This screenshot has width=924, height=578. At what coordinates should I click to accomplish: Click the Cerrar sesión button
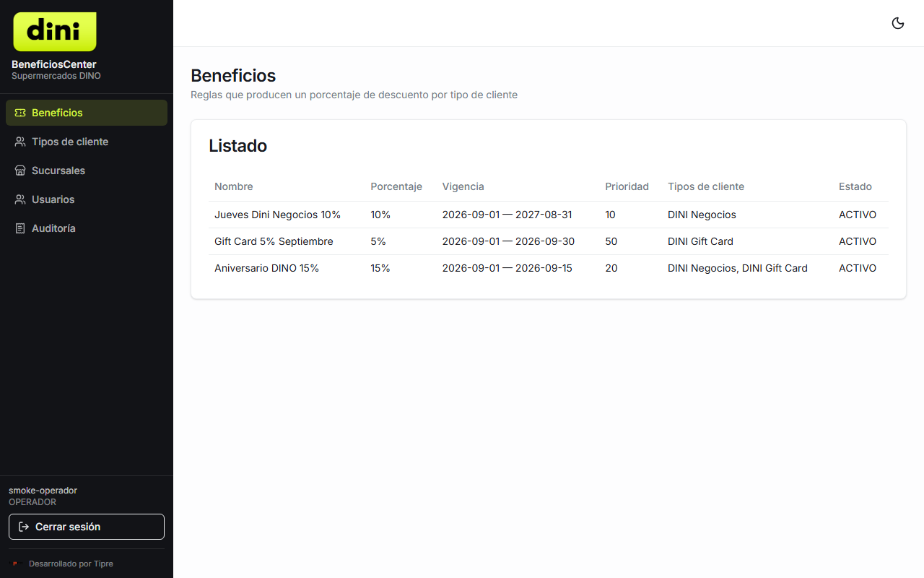(87, 527)
